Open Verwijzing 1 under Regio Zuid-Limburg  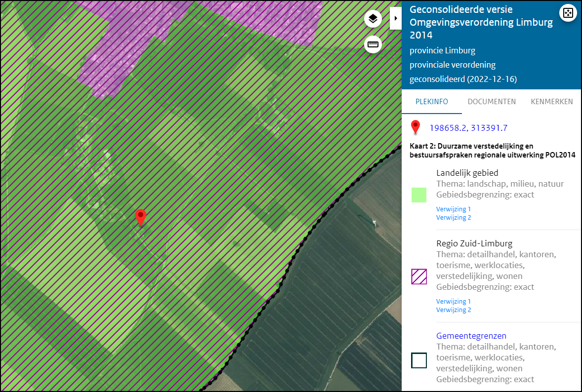pyautogui.click(x=453, y=301)
